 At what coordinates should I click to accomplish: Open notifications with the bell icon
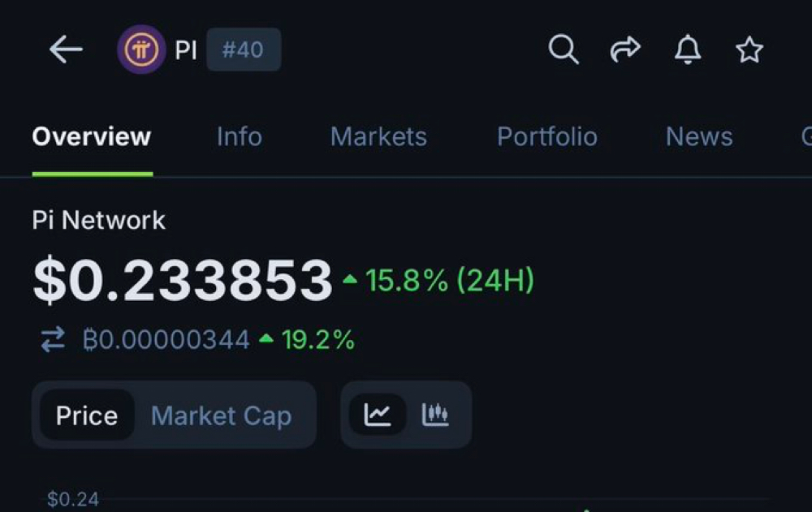686,49
